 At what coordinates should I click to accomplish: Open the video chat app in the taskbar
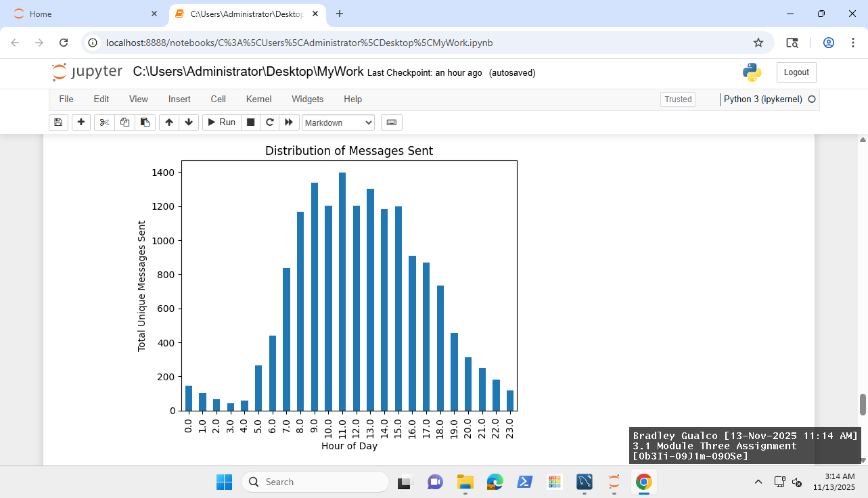[434, 482]
